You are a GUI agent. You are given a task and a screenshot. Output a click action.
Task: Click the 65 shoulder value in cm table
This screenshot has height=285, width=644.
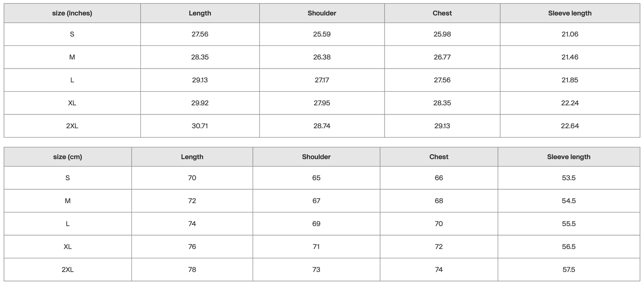click(316, 178)
